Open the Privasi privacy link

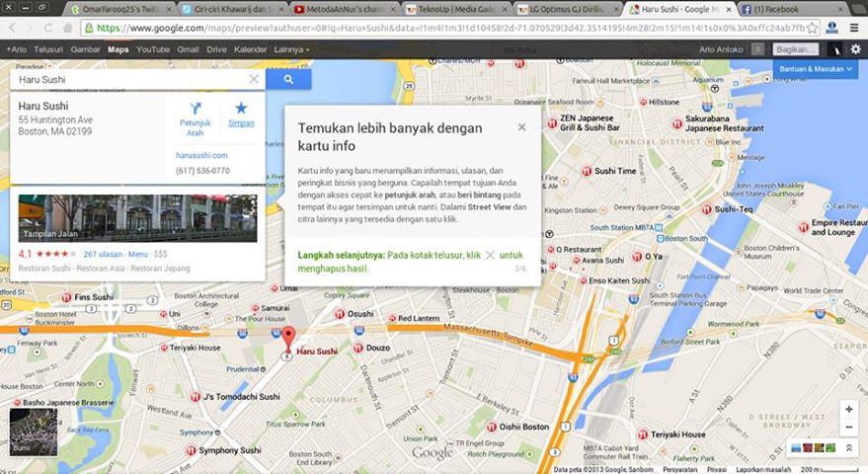[x=716, y=470]
